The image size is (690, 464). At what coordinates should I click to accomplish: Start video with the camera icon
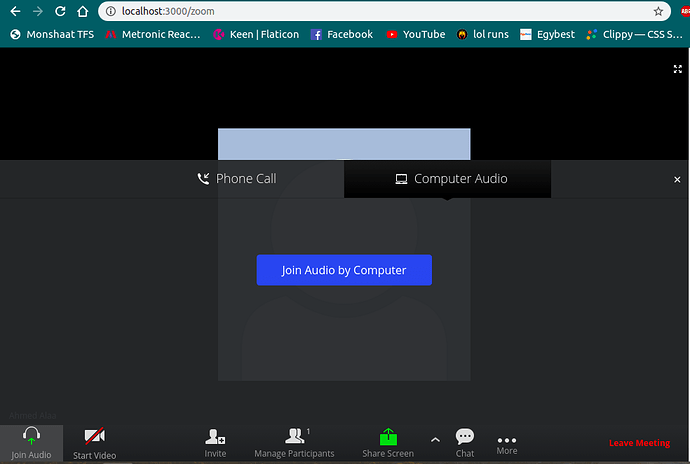click(x=95, y=436)
